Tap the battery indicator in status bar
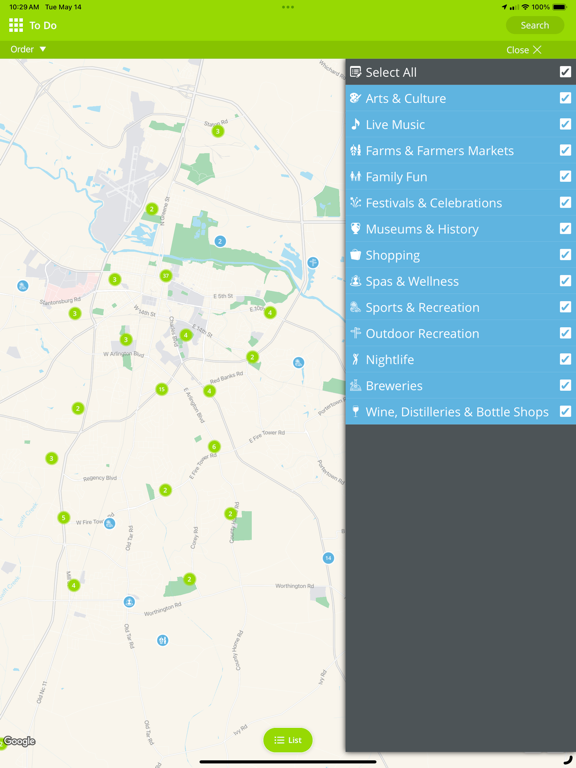The image size is (576, 768). 559,7
